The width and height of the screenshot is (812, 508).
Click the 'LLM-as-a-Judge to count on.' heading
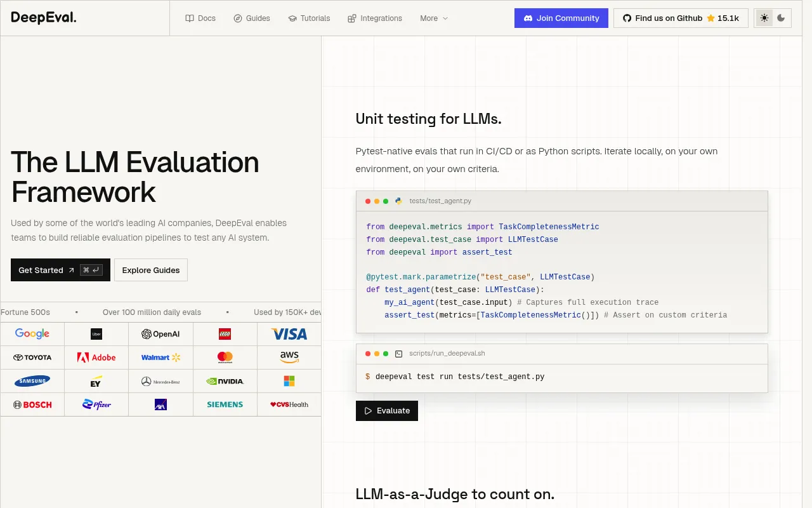[455, 494]
